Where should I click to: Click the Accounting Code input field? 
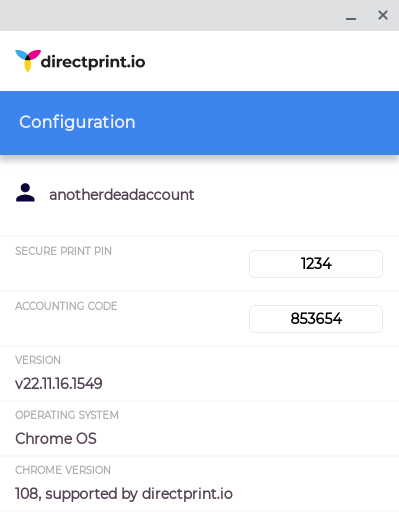pyautogui.click(x=316, y=319)
